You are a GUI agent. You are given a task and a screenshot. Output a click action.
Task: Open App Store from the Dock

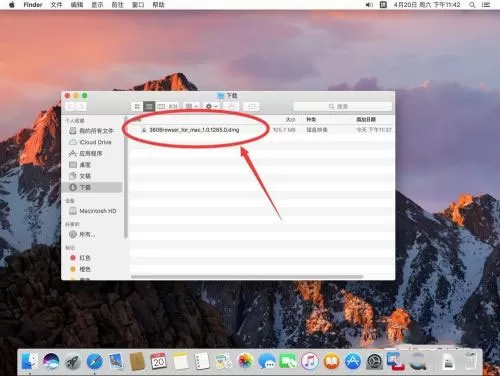pos(353,361)
